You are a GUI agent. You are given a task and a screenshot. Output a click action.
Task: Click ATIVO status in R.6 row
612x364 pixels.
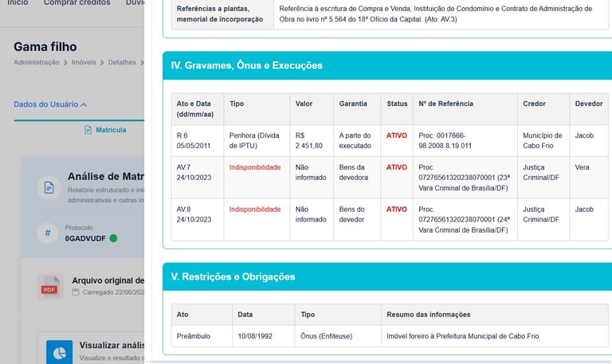(397, 135)
